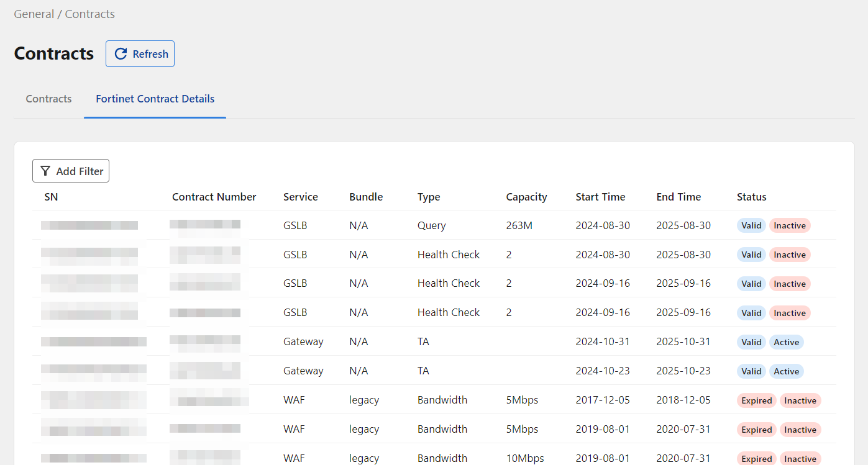Sort by the End Time column header
This screenshot has width=868, height=465.
click(x=678, y=197)
